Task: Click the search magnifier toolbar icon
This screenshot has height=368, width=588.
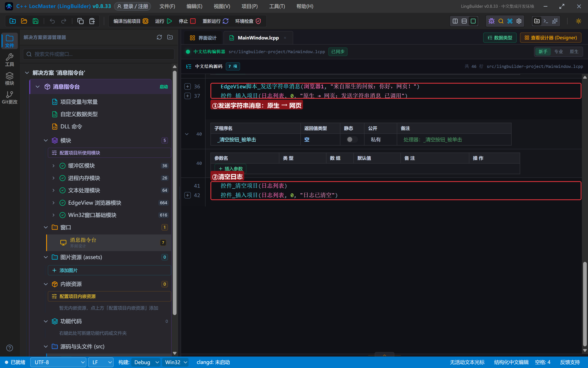Action: pos(501,21)
